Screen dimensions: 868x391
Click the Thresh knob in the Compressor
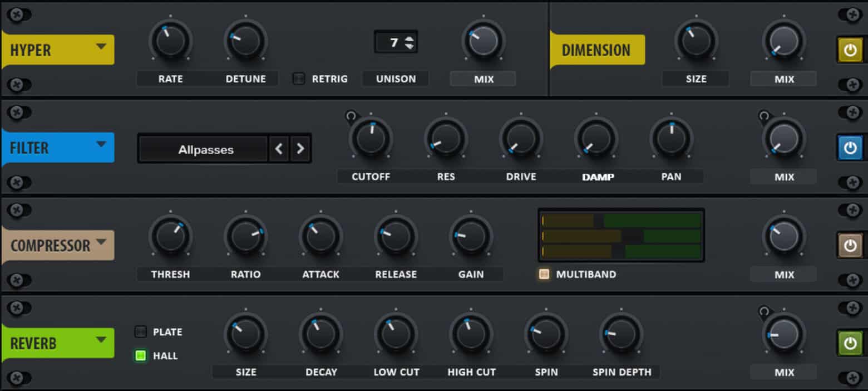(170, 236)
